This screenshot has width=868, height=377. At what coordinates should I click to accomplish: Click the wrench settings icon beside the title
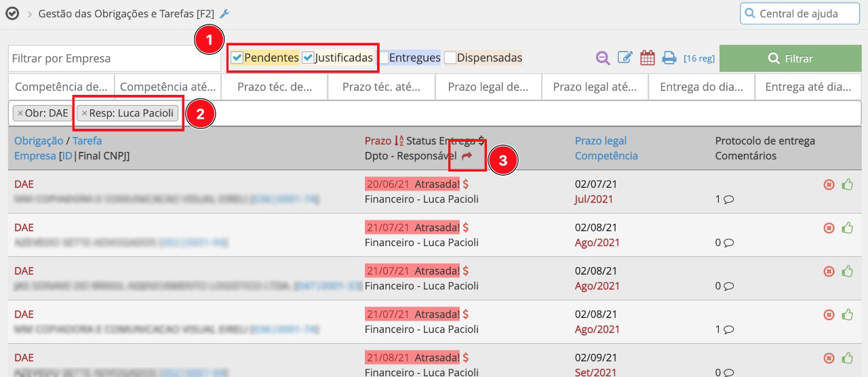pyautogui.click(x=225, y=14)
